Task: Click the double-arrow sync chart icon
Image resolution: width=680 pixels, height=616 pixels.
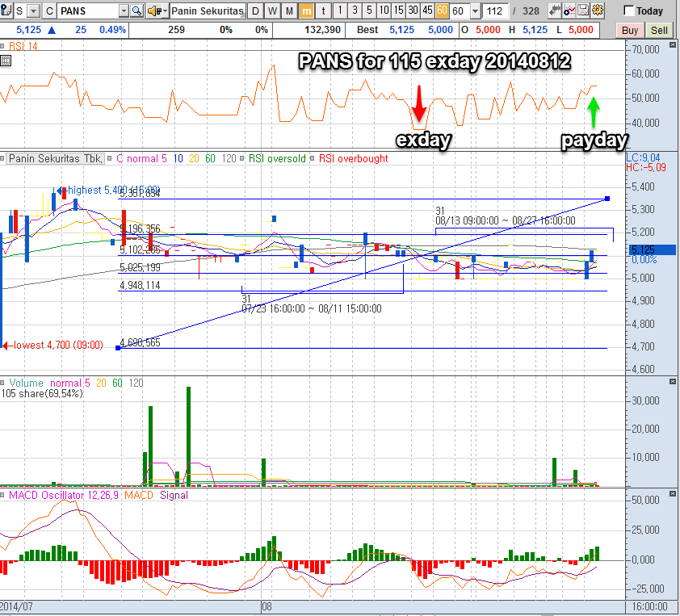Action: click(554, 10)
